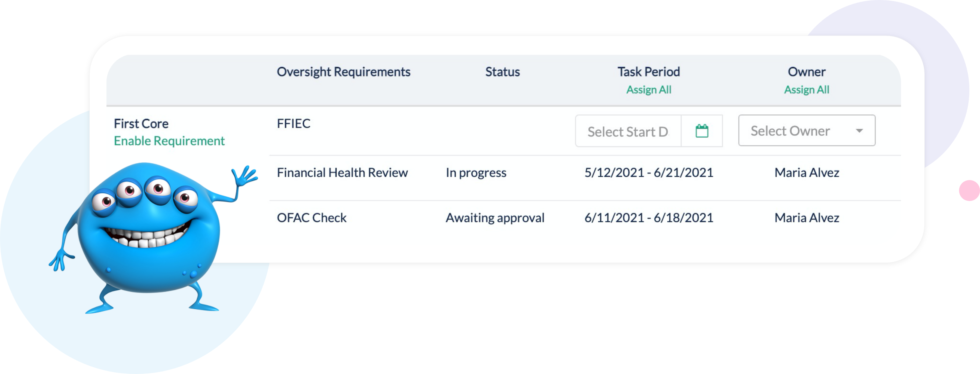Open the calendar date picker icon
The image size is (980, 374).
click(x=701, y=131)
